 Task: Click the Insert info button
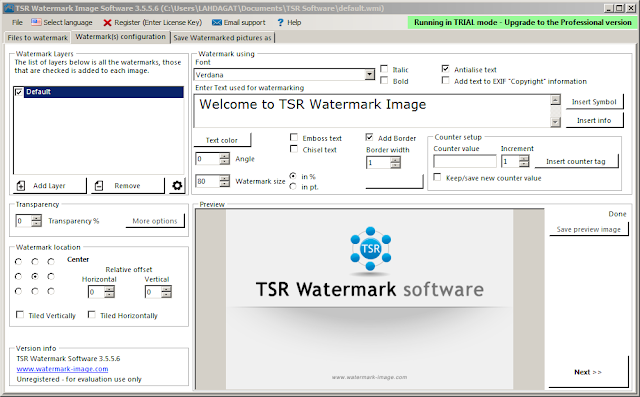pos(594,120)
